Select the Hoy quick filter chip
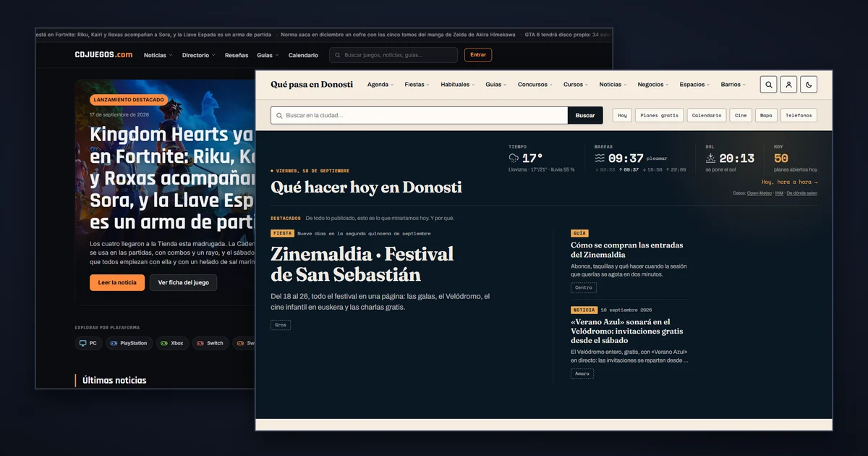The image size is (868, 456). click(622, 115)
